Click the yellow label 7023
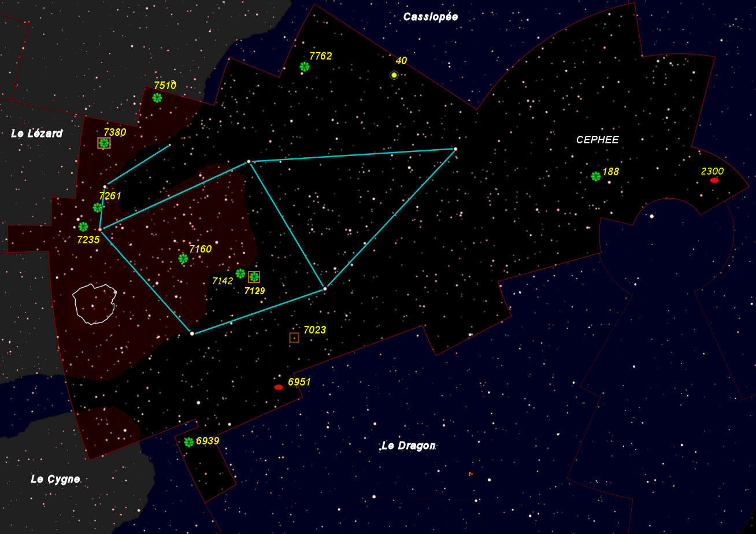 315,330
